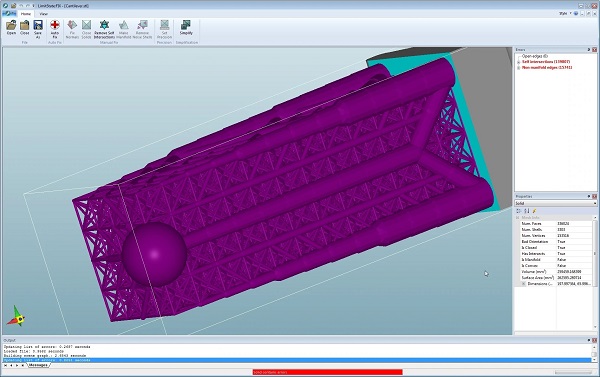Select the Make Manifold tool
Viewport: 600px width, 377px height.
pyautogui.click(x=123, y=29)
